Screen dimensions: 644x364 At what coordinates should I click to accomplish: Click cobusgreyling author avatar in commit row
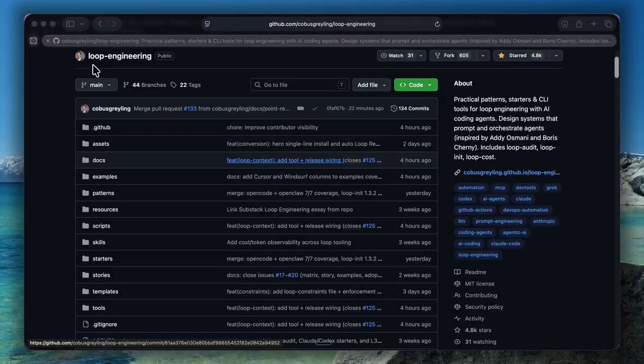(x=85, y=108)
